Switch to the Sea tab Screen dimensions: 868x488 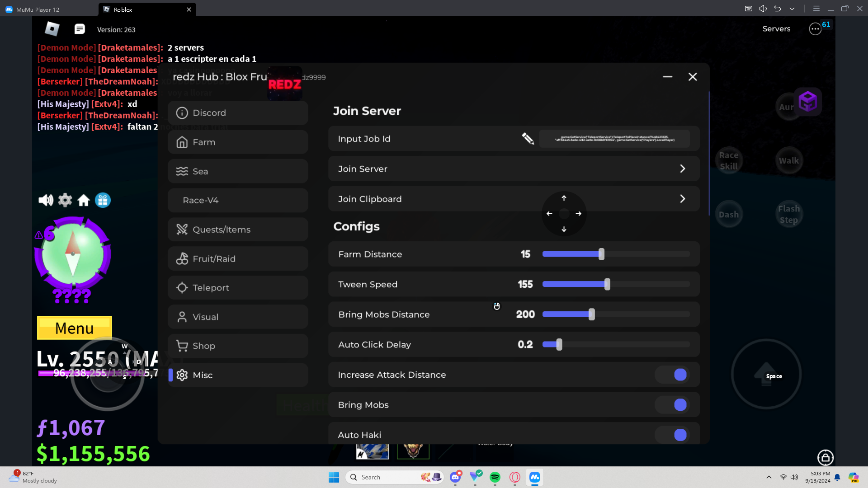click(x=238, y=171)
